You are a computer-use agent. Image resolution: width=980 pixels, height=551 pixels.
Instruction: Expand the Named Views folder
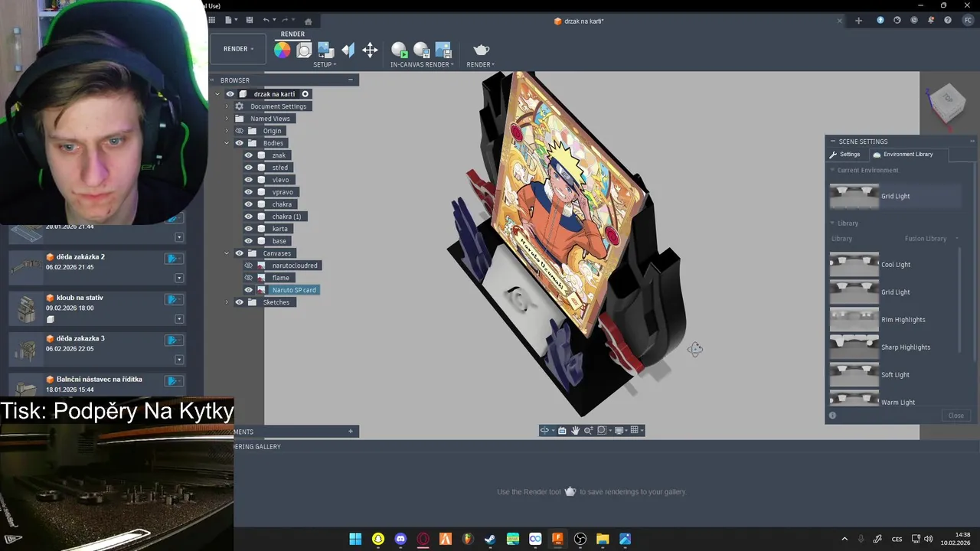click(227, 119)
